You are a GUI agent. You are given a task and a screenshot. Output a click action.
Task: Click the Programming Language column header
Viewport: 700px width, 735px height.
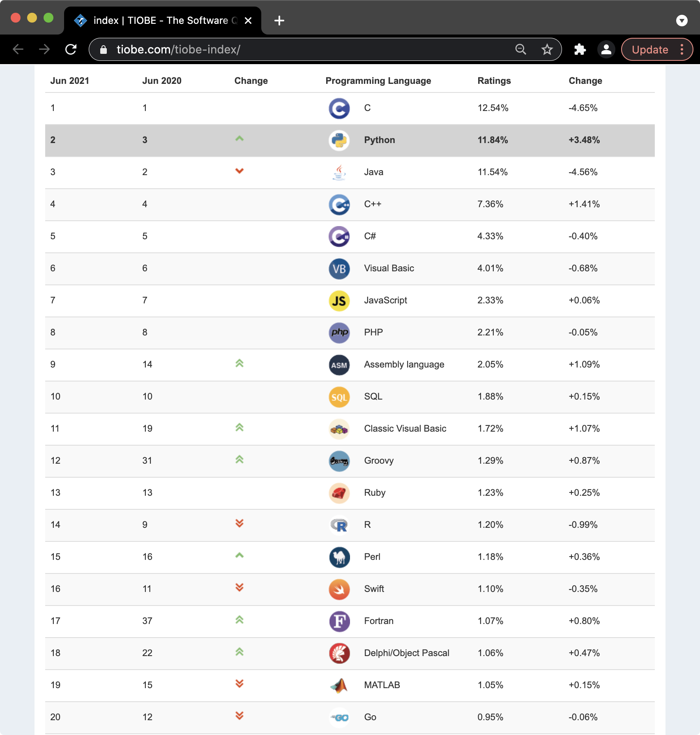378,81
